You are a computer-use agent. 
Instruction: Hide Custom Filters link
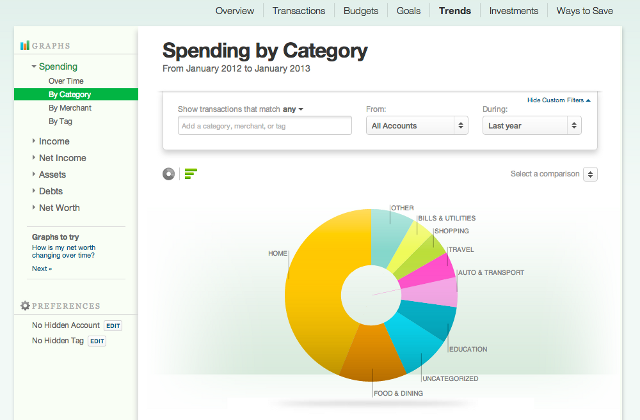click(559, 100)
